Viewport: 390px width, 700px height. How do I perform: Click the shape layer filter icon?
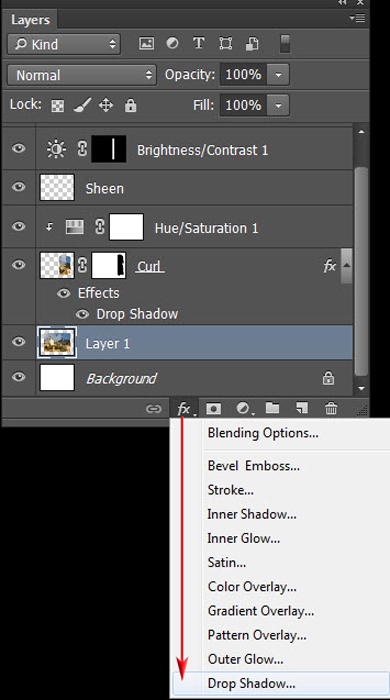tap(225, 43)
